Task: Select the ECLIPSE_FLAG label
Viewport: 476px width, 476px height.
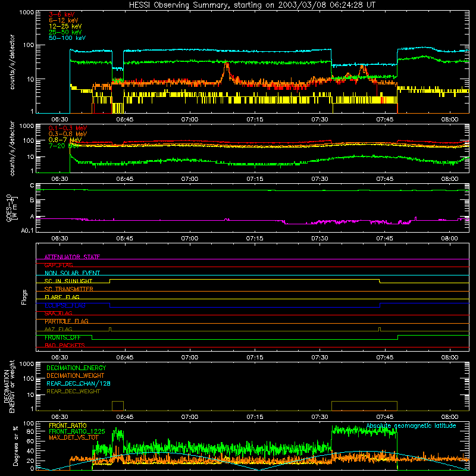Action: tap(65, 305)
